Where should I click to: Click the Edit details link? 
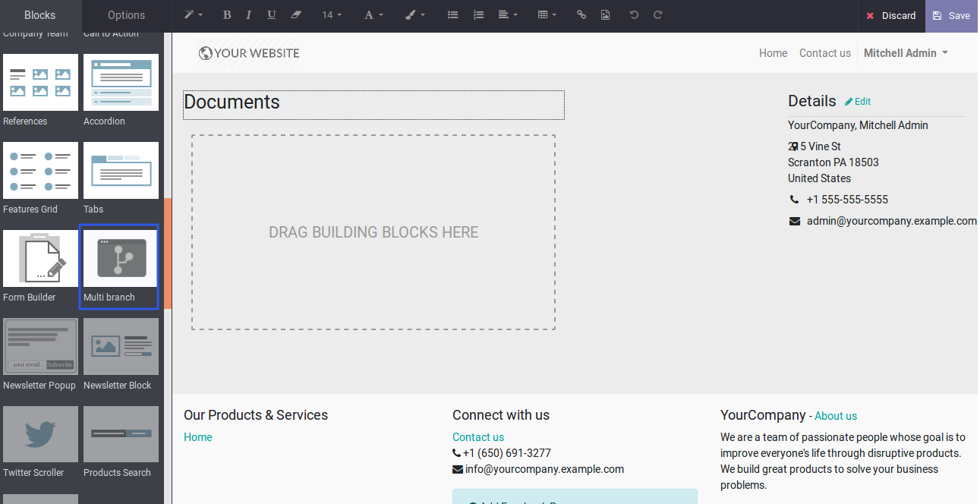[858, 102]
